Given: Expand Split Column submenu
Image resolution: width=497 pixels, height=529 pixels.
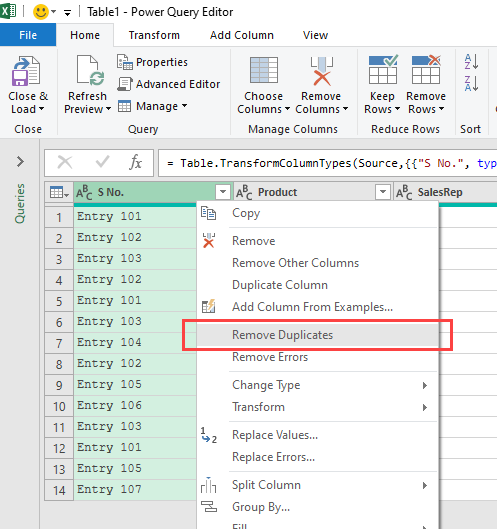Looking at the screenshot, I should click(x=425, y=485).
